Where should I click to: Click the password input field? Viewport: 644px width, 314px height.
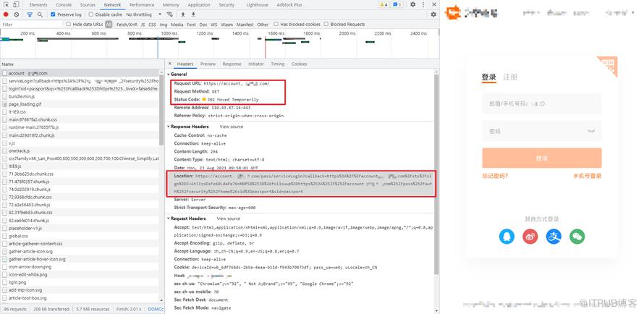pos(542,132)
